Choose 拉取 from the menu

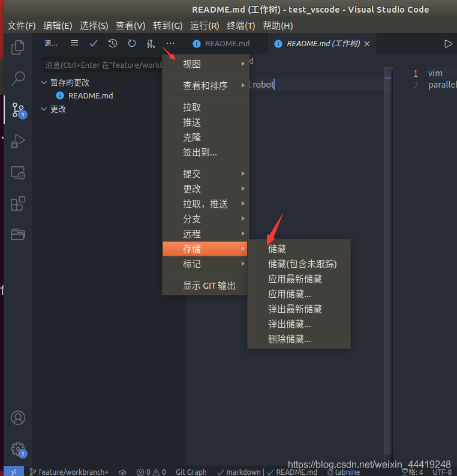click(x=206, y=107)
